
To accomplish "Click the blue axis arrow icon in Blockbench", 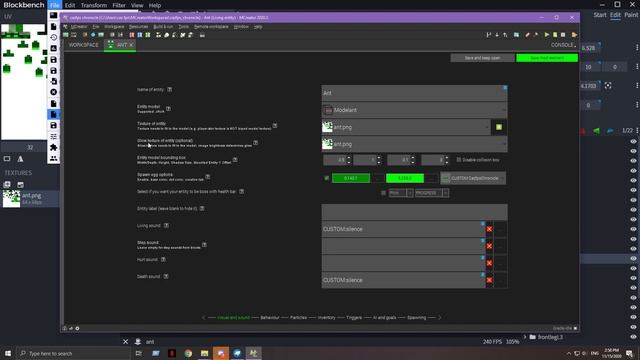I will tap(610, 131).
